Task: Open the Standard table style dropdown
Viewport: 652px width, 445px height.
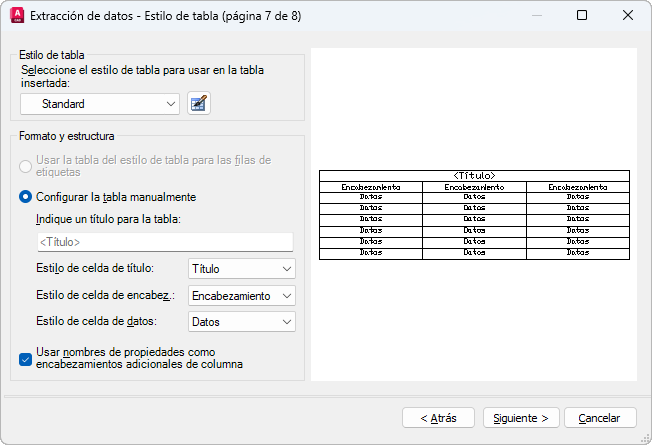Action: [100, 103]
